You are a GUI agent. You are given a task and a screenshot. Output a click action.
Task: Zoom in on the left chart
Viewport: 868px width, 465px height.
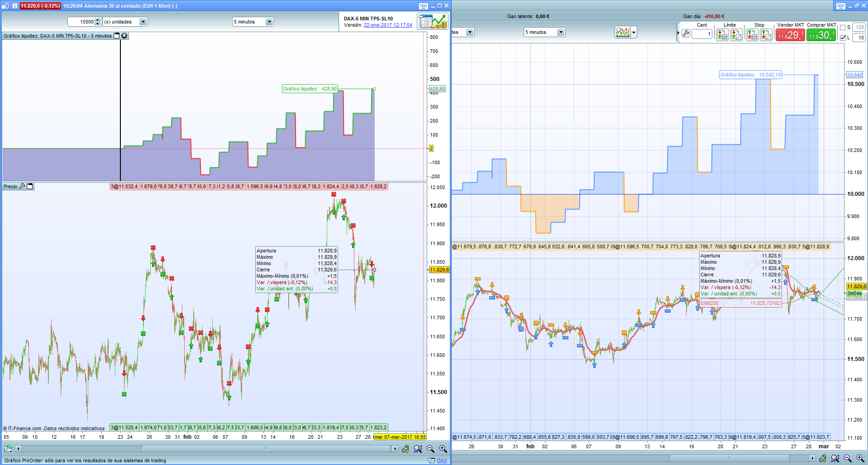click(x=443, y=449)
